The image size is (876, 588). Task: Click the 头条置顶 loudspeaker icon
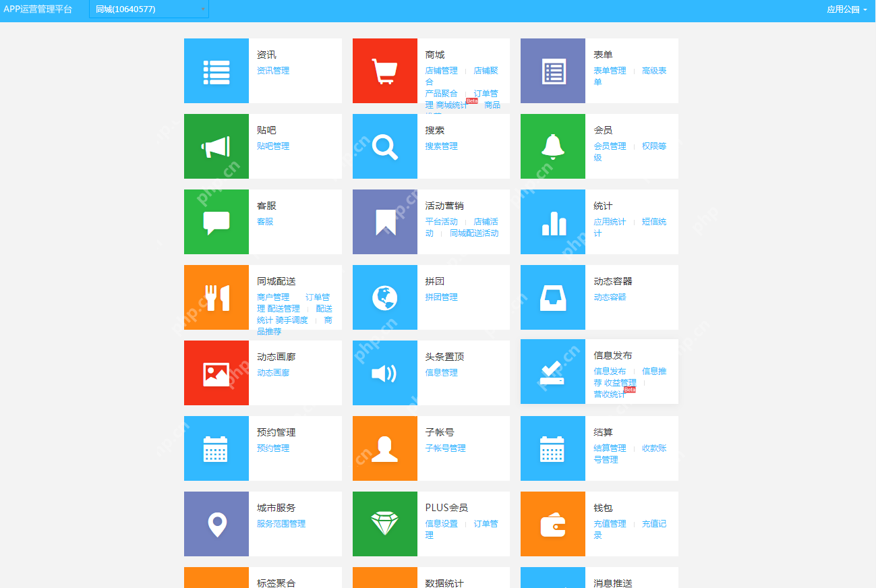point(384,373)
